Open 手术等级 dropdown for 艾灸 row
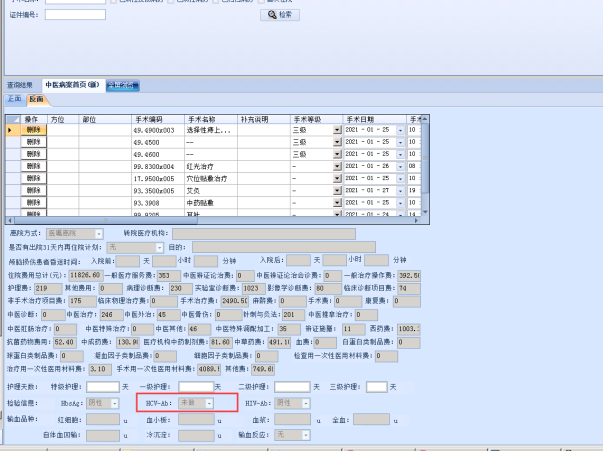Viewport: 603px width, 451px height. tap(337, 190)
